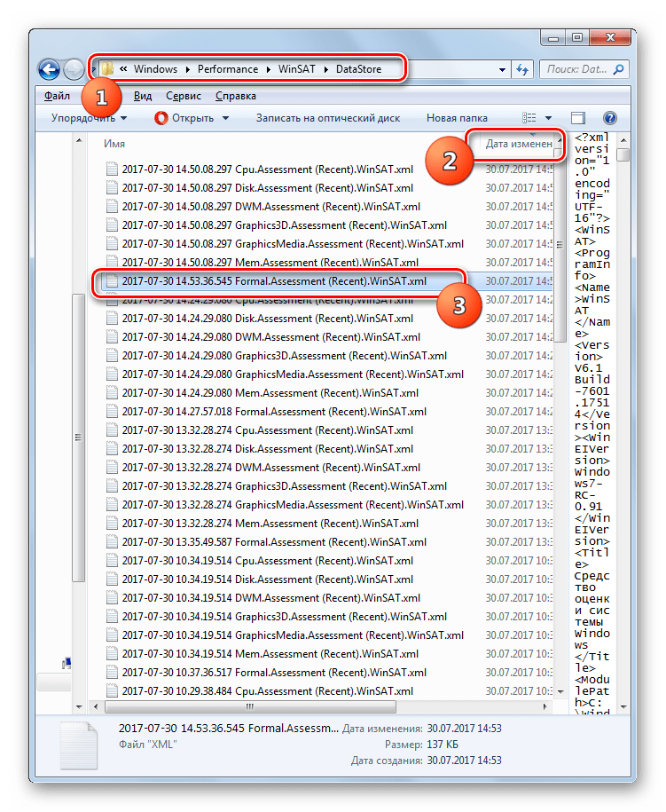Click the file icon of 14.50.08.297 DWM.Assessment
This screenshot has height=812, width=666.
click(112, 207)
